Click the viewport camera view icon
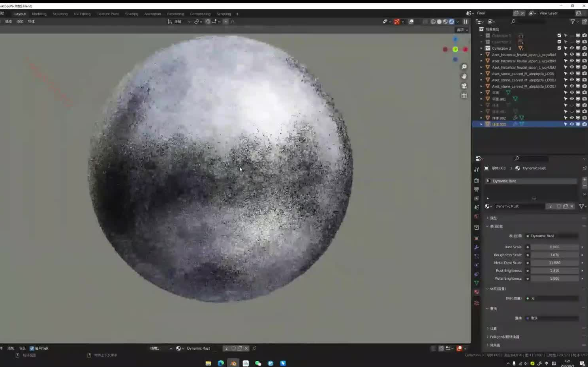 click(x=464, y=86)
